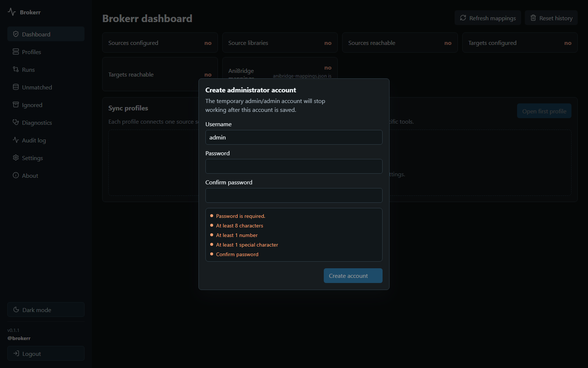This screenshot has width=588, height=368.
Task: Open Diagnostics from the sidebar
Action: click(x=46, y=122)
